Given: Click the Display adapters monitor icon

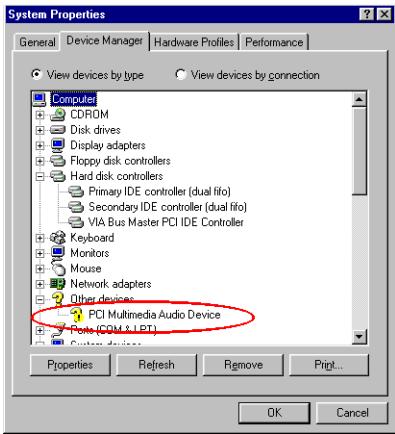Looking at the screenshot, I should (x=58, y=145).
